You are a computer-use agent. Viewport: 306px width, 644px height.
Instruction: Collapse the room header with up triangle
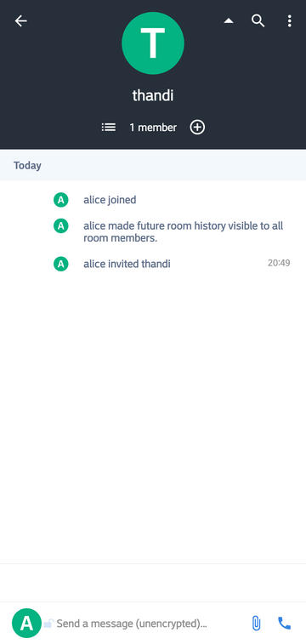[x=229, y=21]
